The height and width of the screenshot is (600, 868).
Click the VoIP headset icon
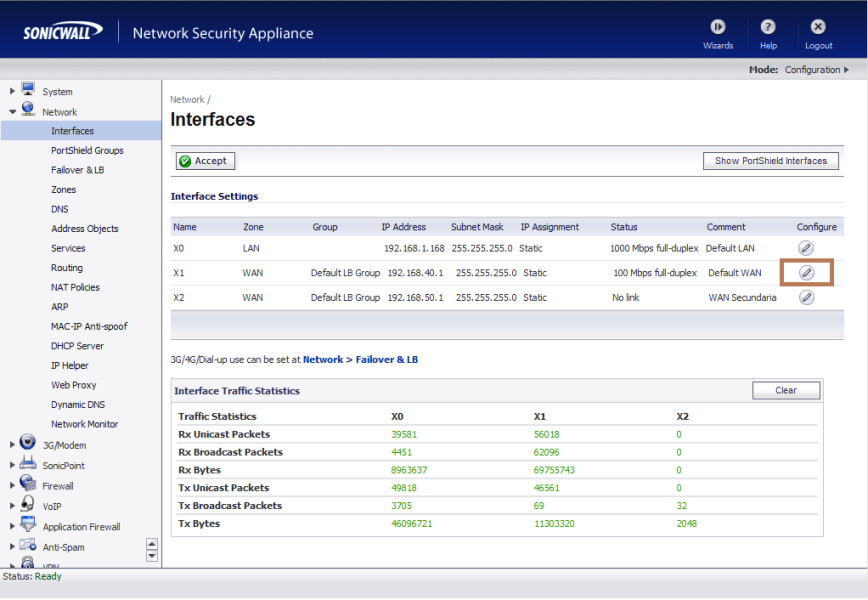tap(28, 505)
